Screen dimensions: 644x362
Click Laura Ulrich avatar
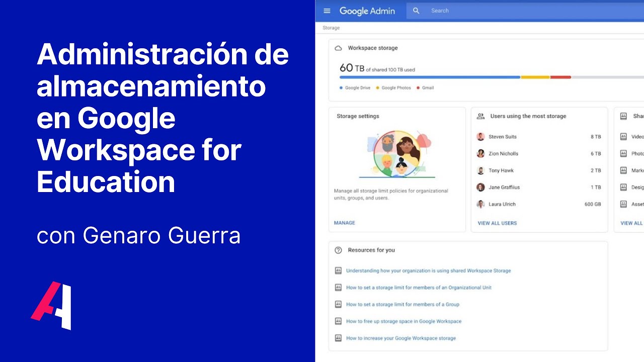(480, 204)
